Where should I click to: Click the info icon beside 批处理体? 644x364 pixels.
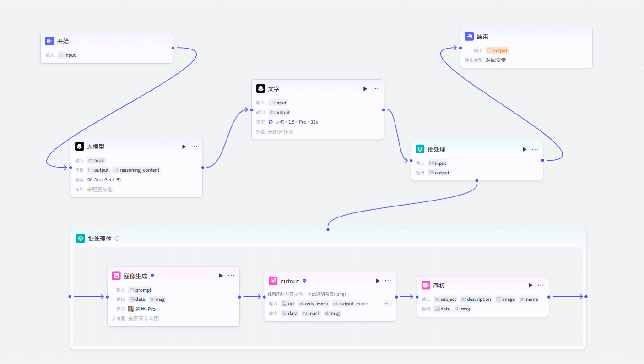click(x=117, y=239)
